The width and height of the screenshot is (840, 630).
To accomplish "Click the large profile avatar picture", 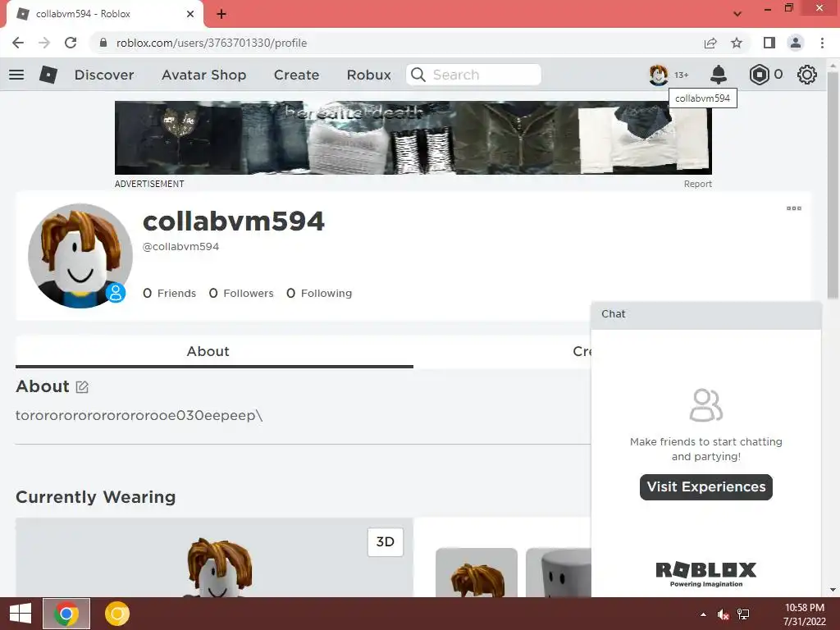I will coord(80,256).
